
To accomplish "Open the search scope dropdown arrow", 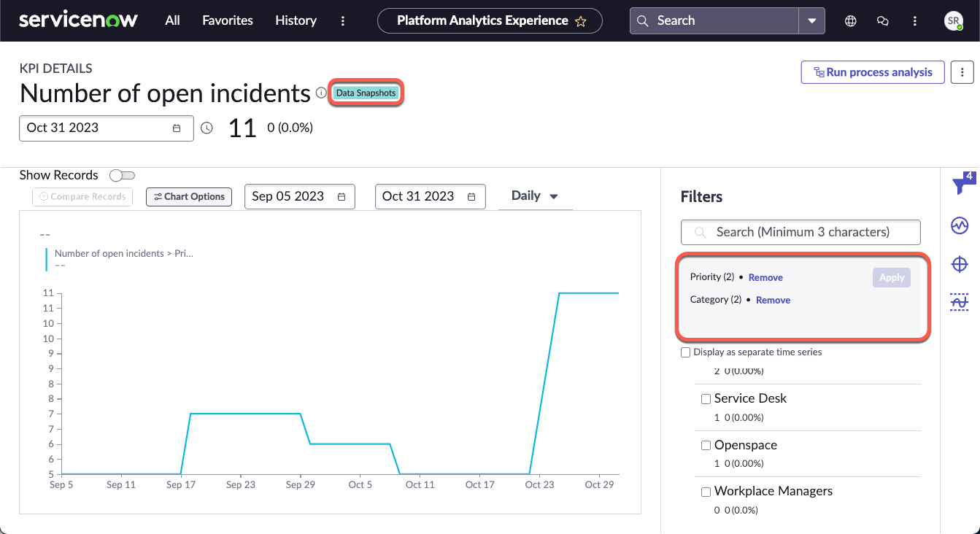I will (812, 21).
